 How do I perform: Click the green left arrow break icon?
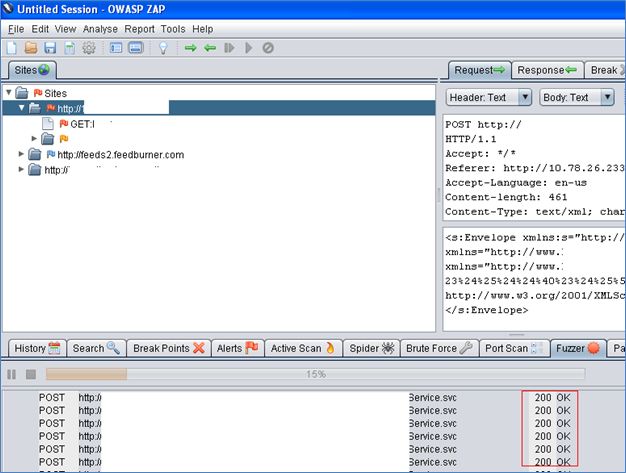(210, 48)
